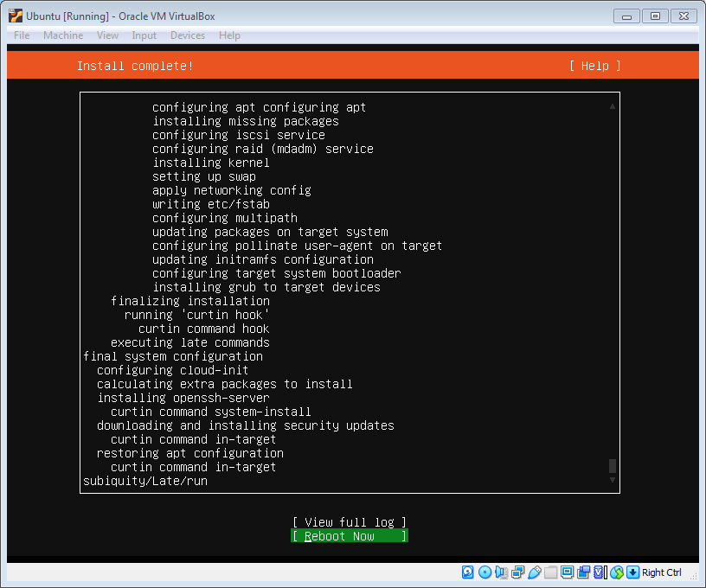Open the VirtualBox Help menu

pos(229,35)
